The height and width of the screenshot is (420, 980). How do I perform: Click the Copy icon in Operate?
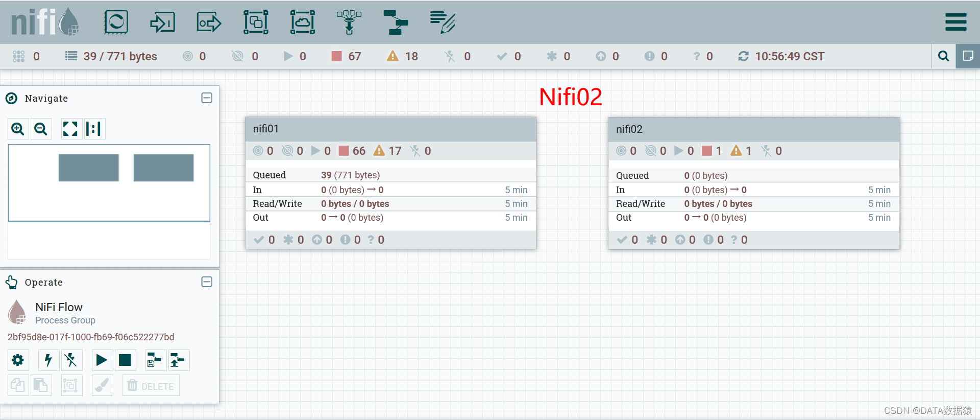[18, 385]
